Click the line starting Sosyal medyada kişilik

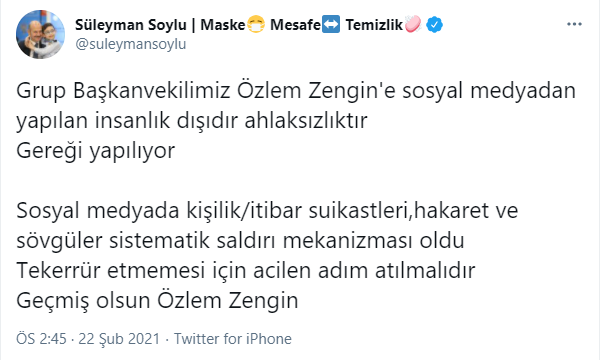coord(267,211)
